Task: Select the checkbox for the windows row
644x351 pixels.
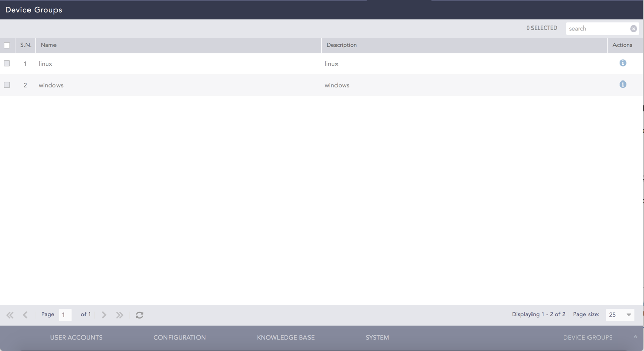Action: [x=7, y=84]
